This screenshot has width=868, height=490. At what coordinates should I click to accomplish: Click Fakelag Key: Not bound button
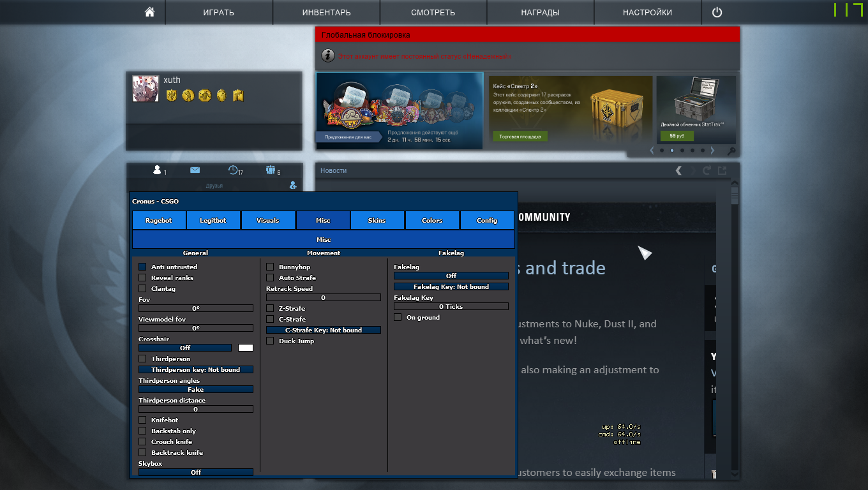(x=451, y=286)
